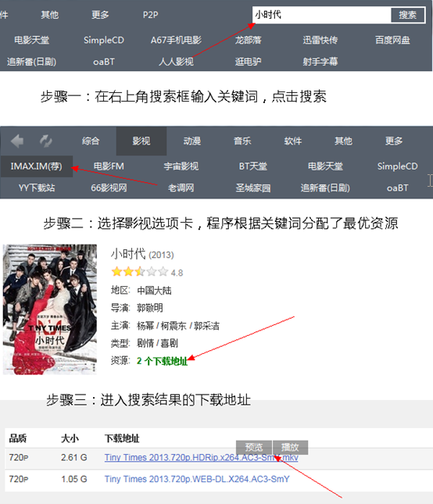Open the BT天堂 source
Viewport: 433px width, 504px height.
(x=253, y=166)
